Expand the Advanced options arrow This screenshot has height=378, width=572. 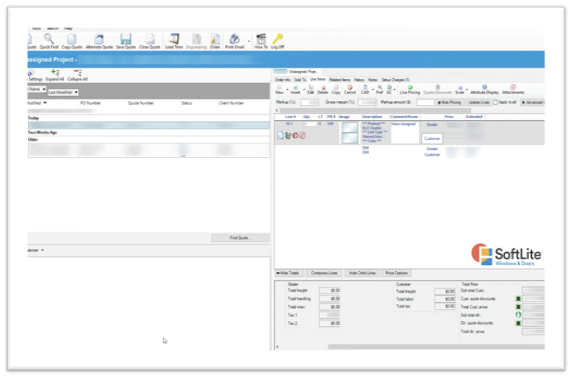pos(523,103)
